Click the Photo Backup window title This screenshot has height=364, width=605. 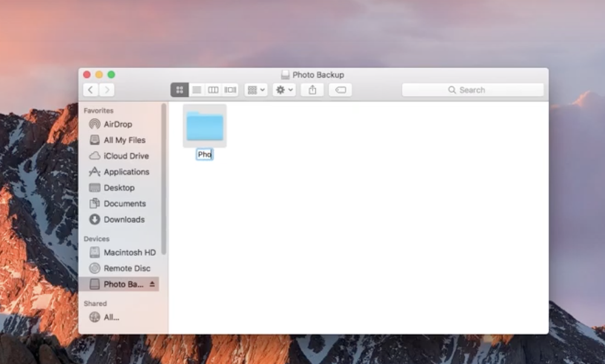[x=318, y=75]
